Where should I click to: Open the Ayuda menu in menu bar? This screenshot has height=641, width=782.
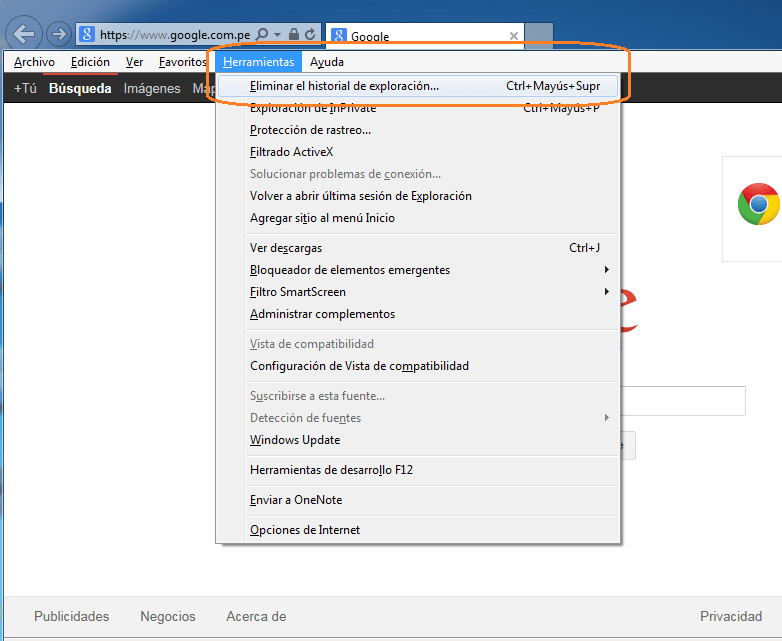point(326,62)
